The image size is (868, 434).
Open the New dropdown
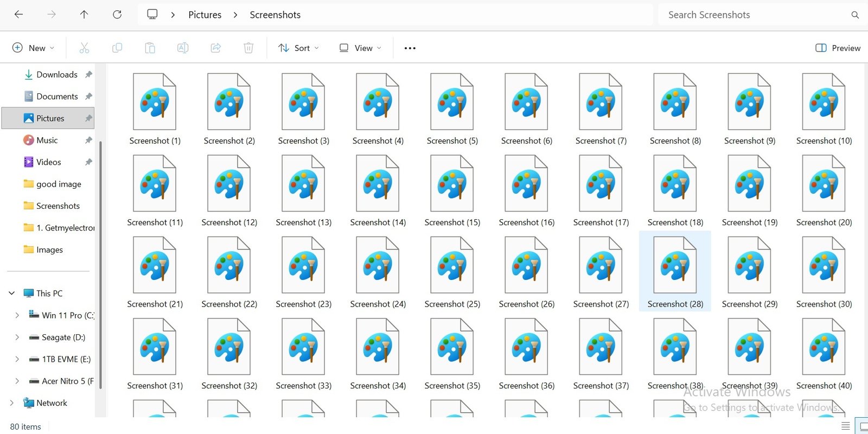tap(33, 48)
